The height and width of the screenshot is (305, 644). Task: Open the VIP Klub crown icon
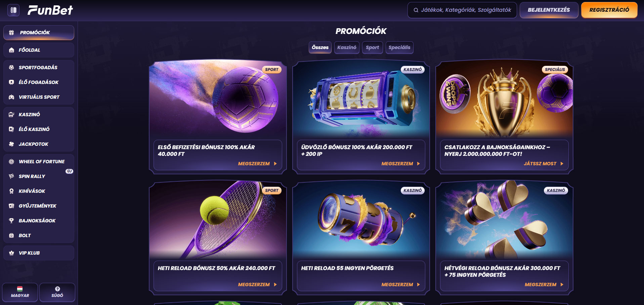click(11, 253)
